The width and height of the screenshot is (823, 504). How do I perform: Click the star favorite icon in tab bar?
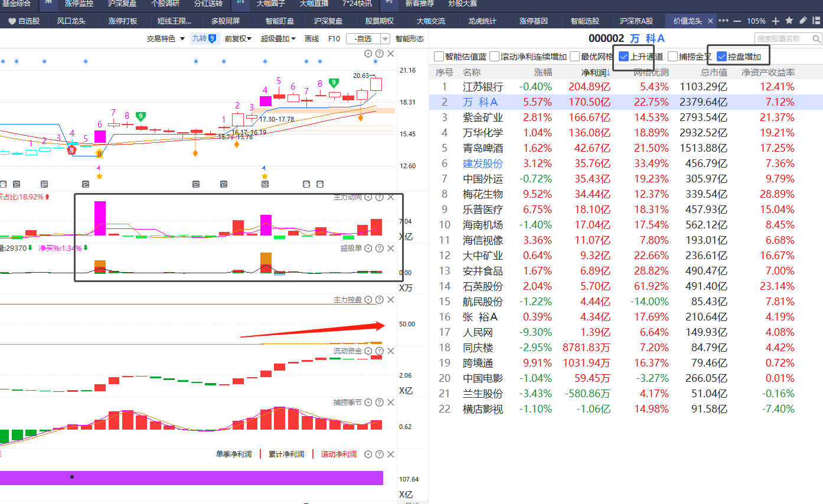pyautogui.click(x=789, y=21)
